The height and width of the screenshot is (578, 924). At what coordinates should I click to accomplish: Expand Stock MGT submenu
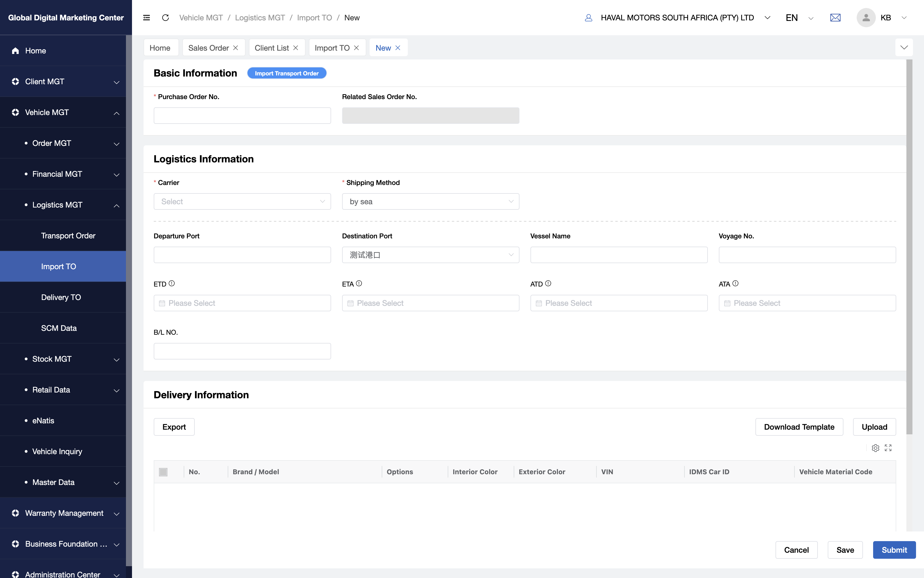116,360
